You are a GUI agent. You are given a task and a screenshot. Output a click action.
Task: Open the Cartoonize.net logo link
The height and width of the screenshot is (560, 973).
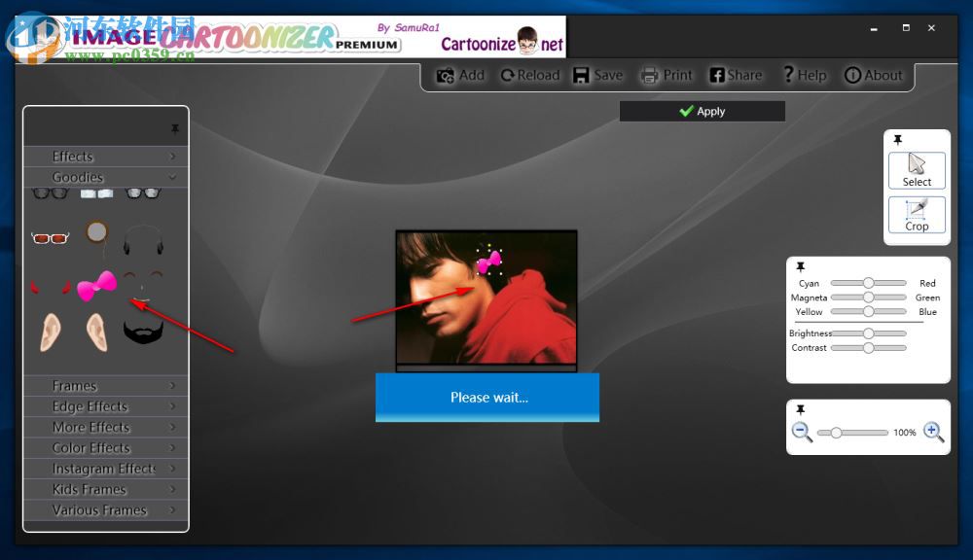click(501, 42)
